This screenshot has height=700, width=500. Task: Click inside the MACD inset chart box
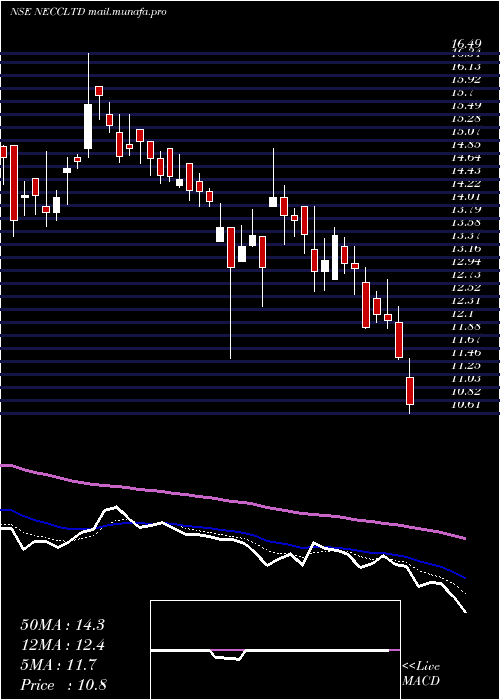(x=275, y=650)
